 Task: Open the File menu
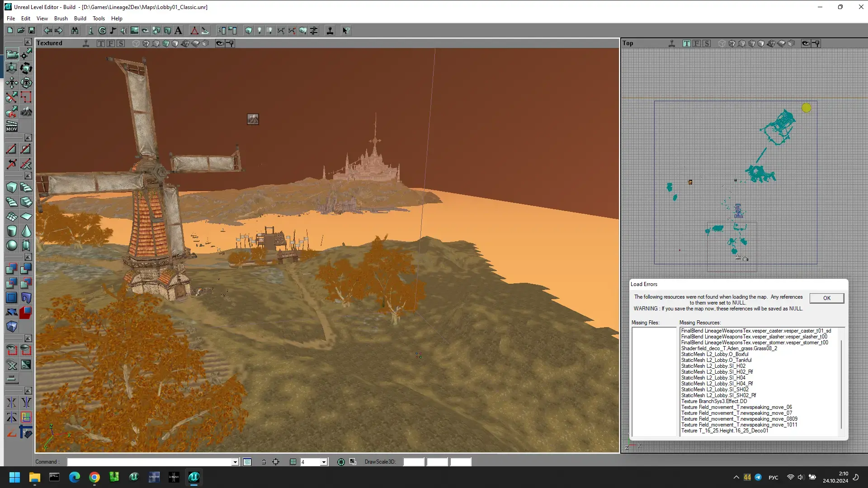11,19
